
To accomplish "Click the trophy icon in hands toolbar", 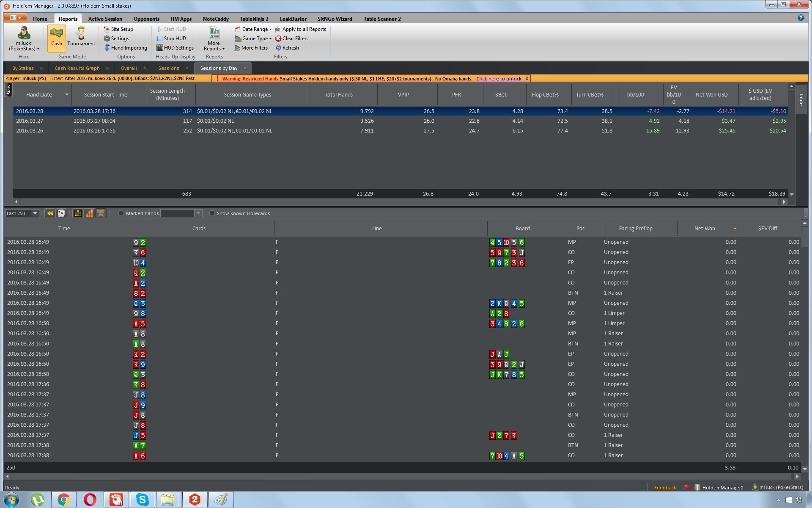I will (101, 213).
